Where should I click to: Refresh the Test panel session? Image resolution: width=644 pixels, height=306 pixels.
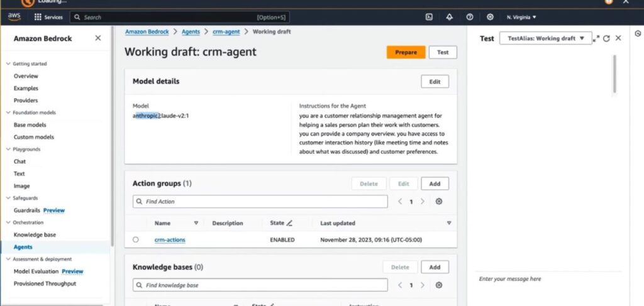click(x=607, y=38)
